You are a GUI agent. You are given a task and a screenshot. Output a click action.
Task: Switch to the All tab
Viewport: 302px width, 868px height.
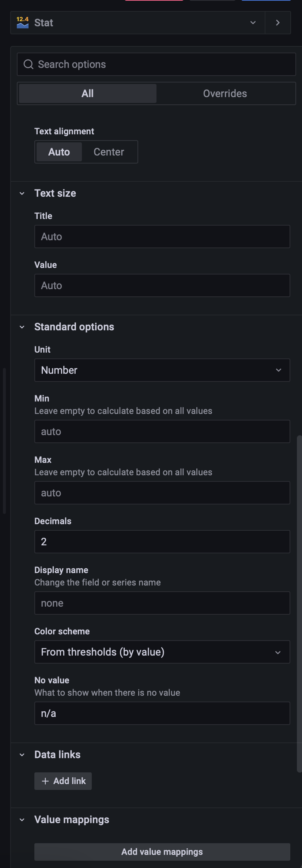point(88,93)
